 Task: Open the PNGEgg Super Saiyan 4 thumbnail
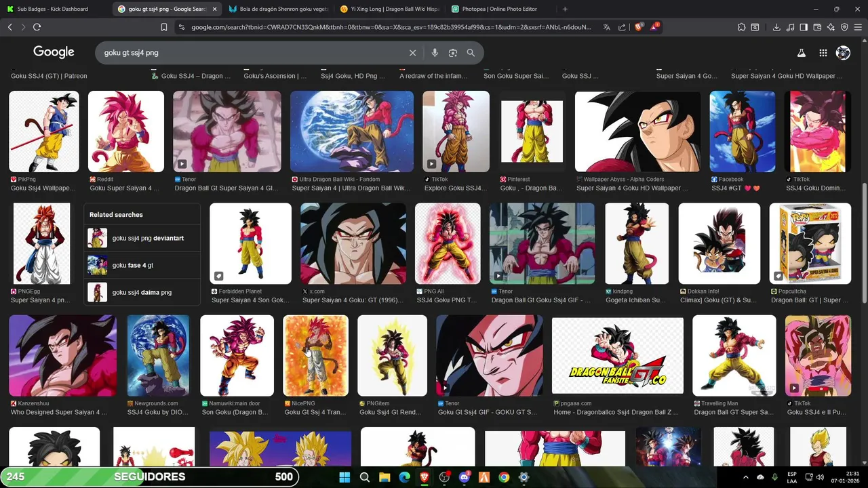[x=41, y=243]
